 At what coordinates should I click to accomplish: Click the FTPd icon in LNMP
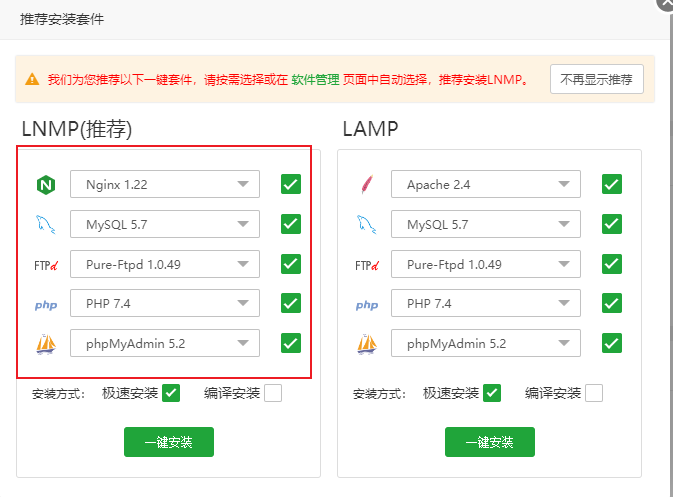[46, 266]
